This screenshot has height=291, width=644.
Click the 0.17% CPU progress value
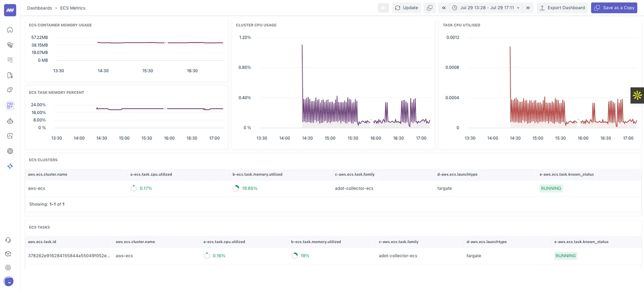146,188
